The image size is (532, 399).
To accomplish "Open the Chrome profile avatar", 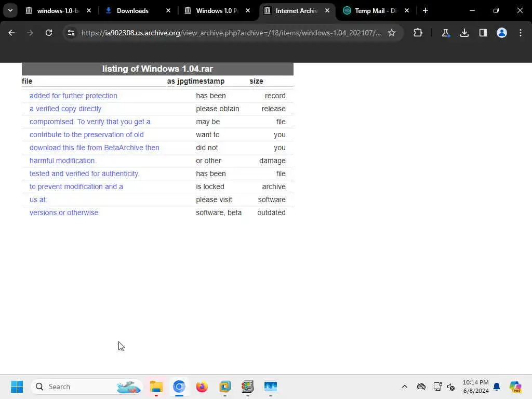I will 502,33.
